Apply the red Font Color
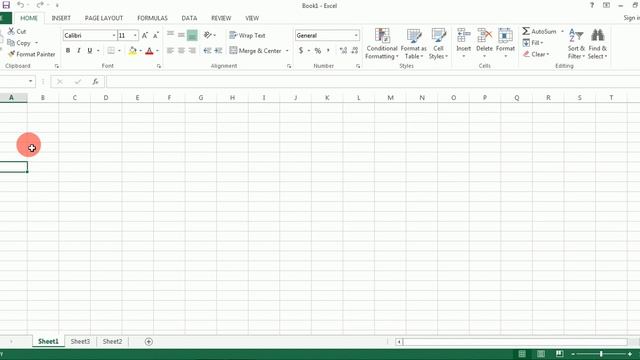Viewport: 640px width, 360px height. (x=149, y=51)
